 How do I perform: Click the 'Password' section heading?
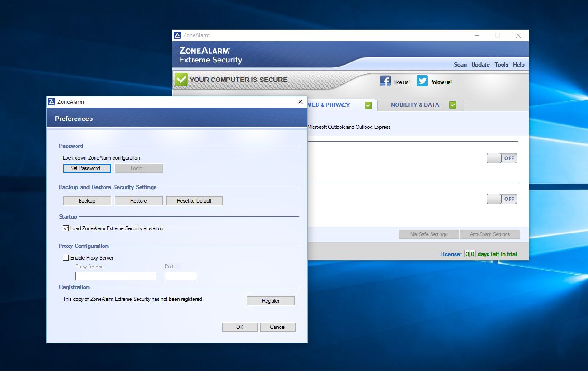71,146
